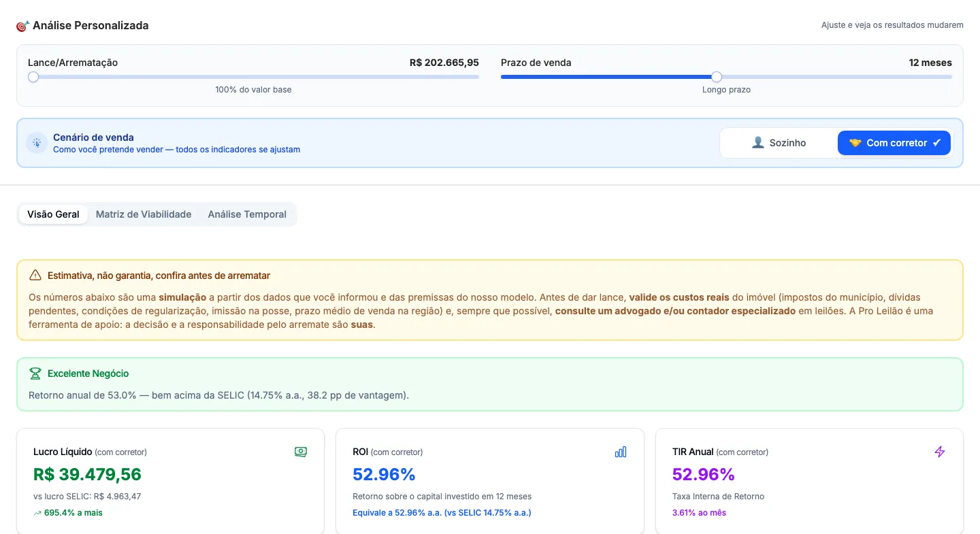This screenshot has width=980, height=534.
Task: Click the Longo prazo label
Action: pos(726,90)
